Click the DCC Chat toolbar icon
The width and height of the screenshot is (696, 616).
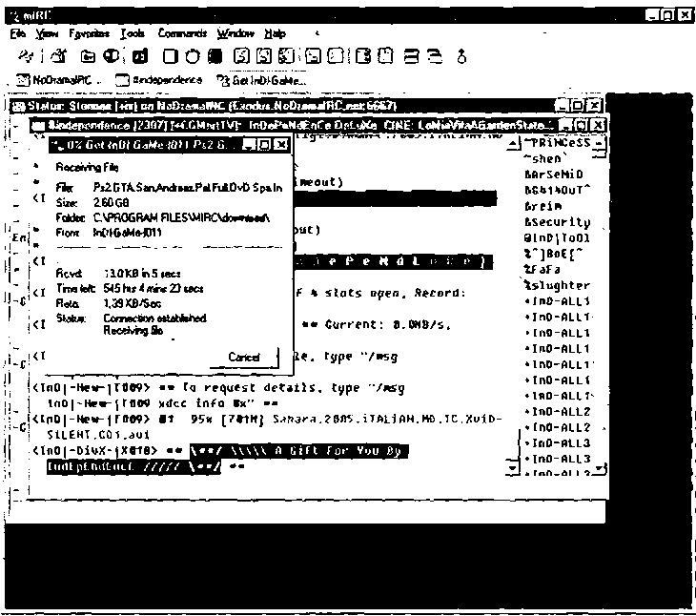coord(264,56)
